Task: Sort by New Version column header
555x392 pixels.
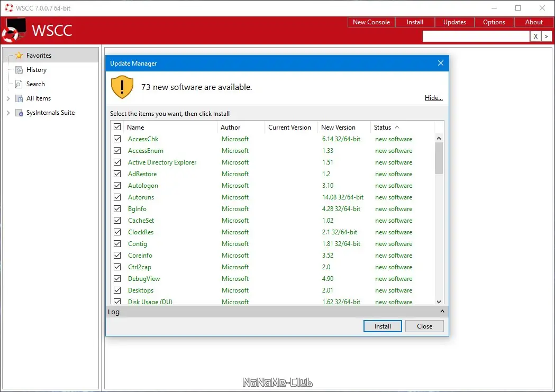Action: [344, 127]
